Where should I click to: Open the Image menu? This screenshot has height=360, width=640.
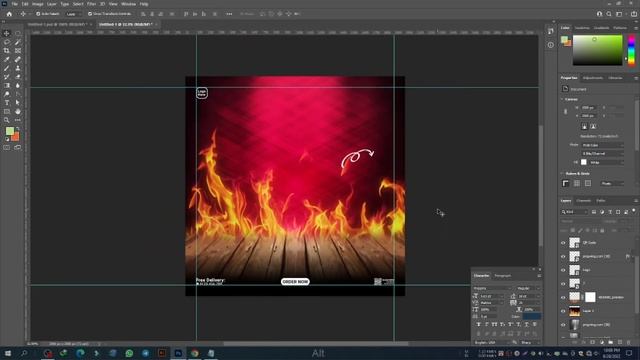click(x=38, y=4)
